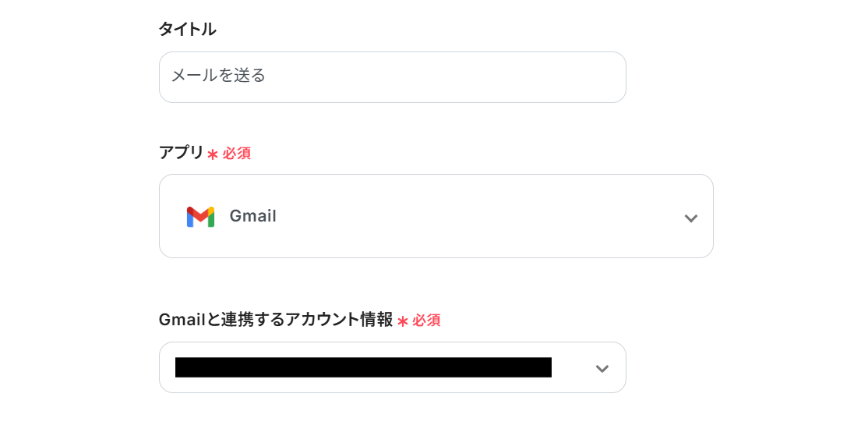Click the account dropdown's left edge padding
The image size is (868, 429).
[167, 367]
